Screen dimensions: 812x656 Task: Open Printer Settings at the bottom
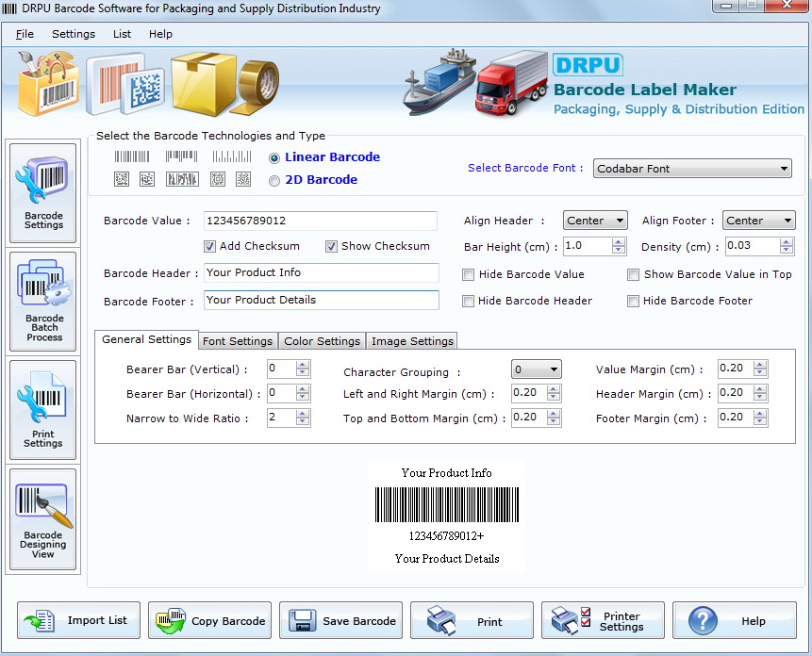(x=603, y=621)
